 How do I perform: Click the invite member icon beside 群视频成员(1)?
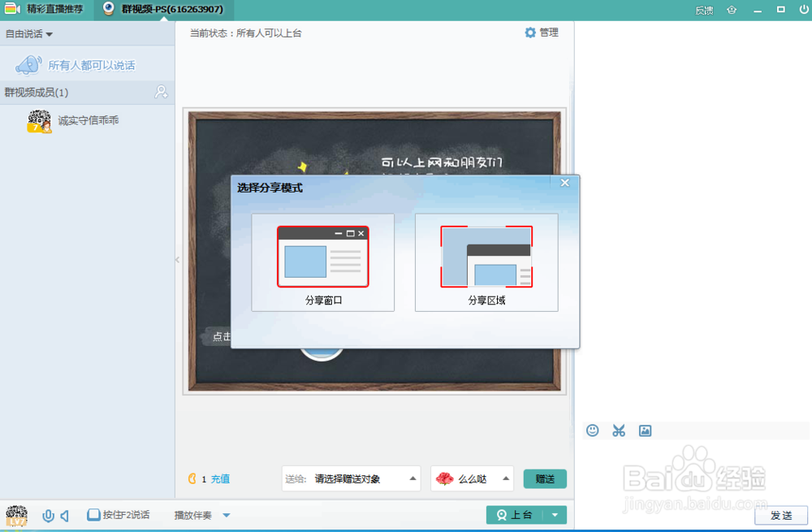tap(161, 92)
